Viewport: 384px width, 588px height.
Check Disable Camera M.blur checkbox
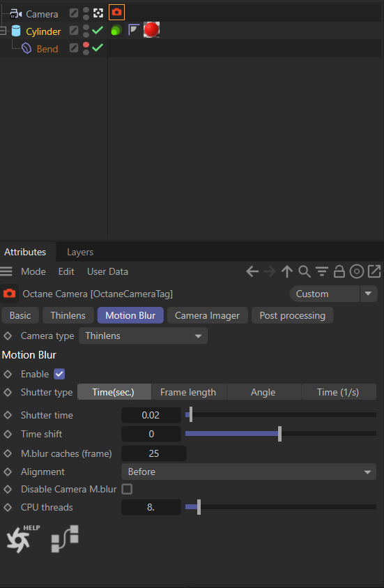point(127,489)
